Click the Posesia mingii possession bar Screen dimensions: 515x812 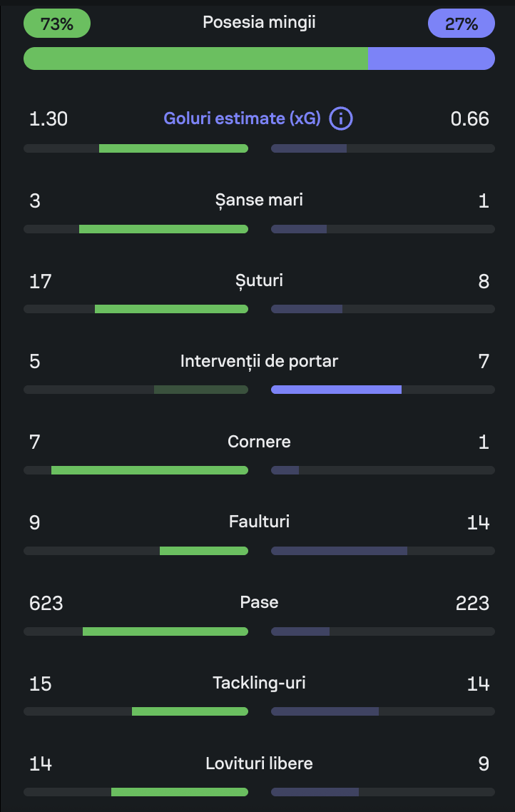pos(259,59)
